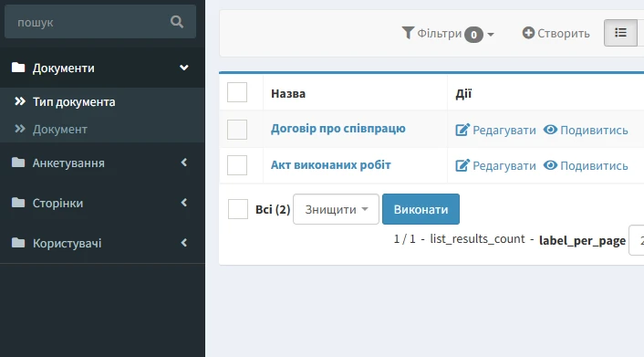Click the Виконати button
The image size is (644, 357).
pos(421,209)
